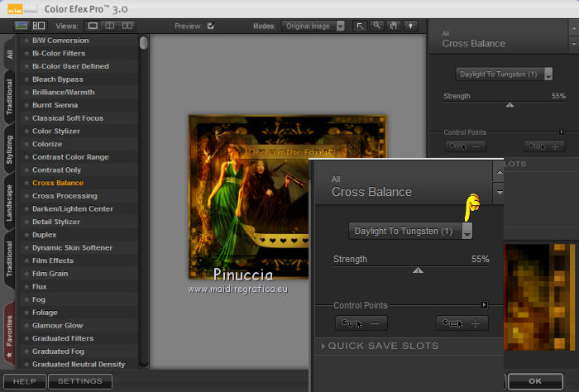Viewport: 579px width, 392px height.
Task: Select Graduated Neutral Density filter
Action: tap(79, 365)
